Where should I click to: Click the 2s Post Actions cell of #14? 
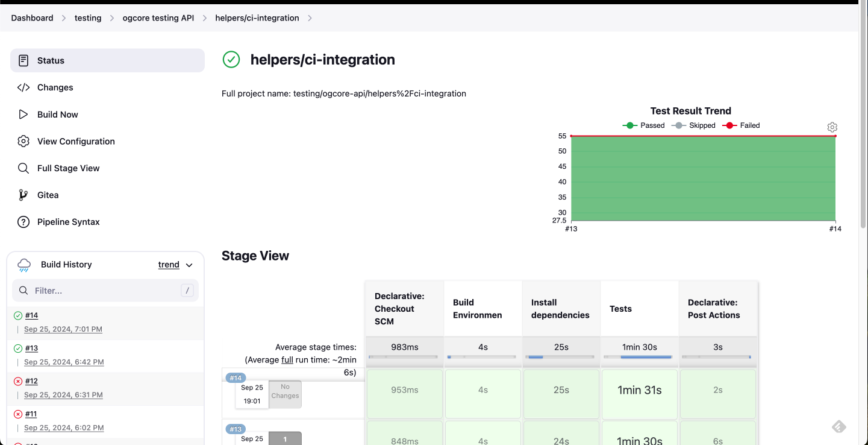pos(718,394)
